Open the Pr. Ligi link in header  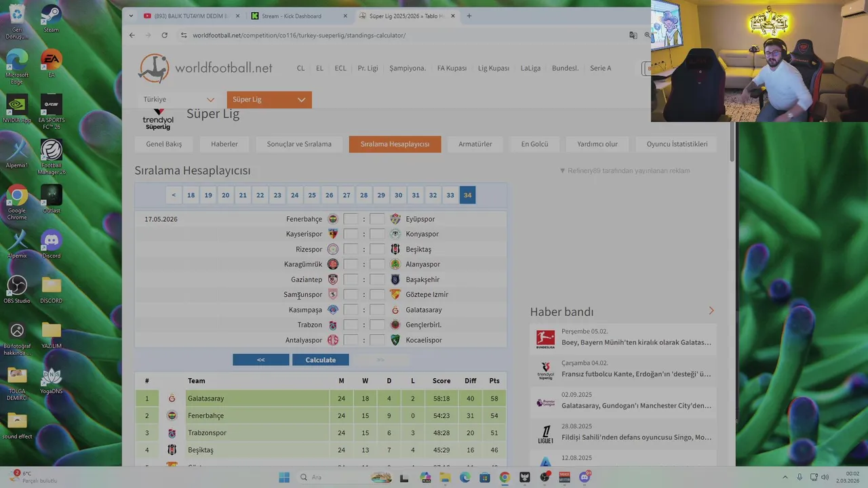coord(368,68)
